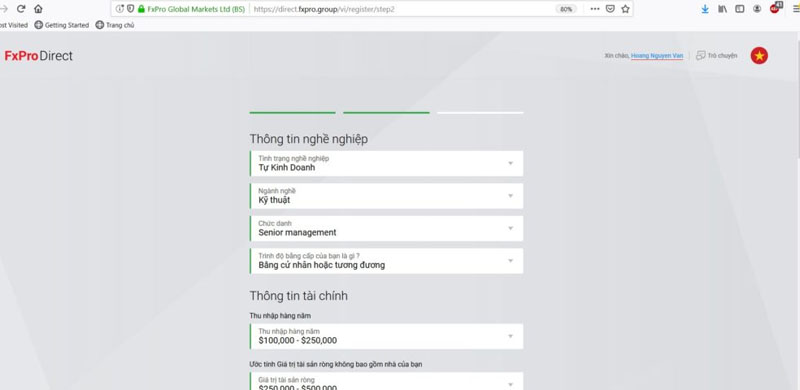Click FxPro Global Markets Ltd certificate label
The width and height of the screenshot is (800, 390).
(x=196, y=9)
